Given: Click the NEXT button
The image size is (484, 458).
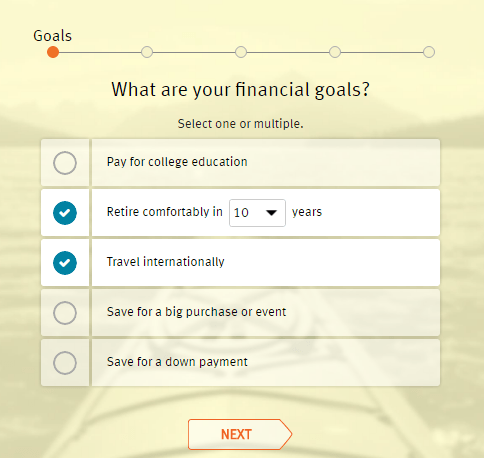Looking at the screenshot, I should click(x=240, y=434).
